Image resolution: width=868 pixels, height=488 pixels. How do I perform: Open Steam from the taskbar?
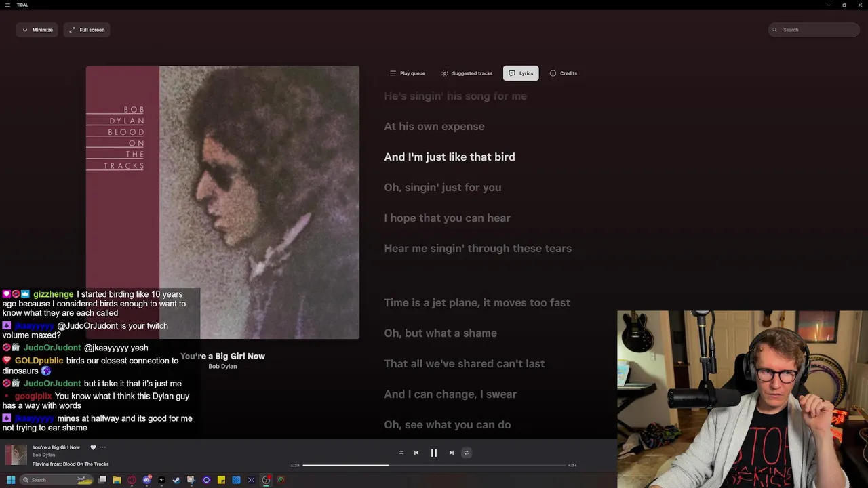pos(176,480)
